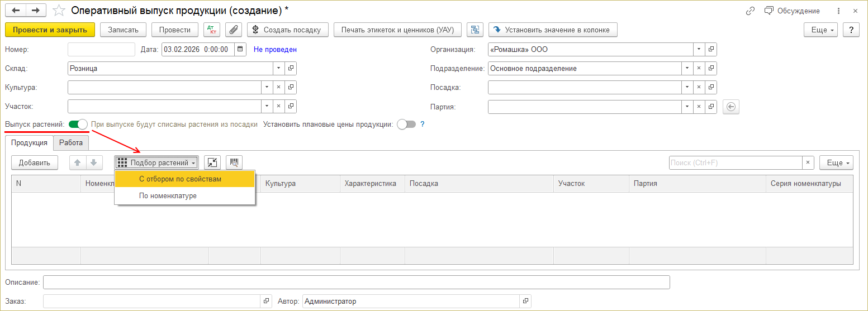
Task: Click the navigate back arrow
Action: click(16, 11)
